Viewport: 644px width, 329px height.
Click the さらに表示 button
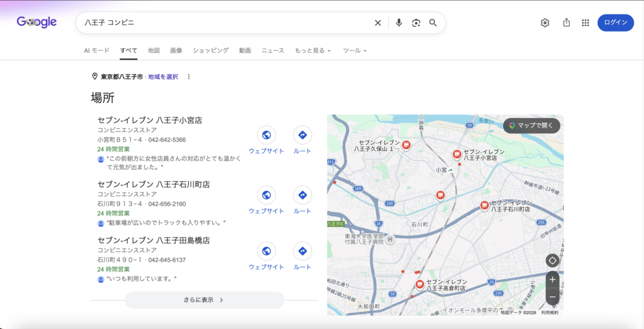tap(204, 300)
